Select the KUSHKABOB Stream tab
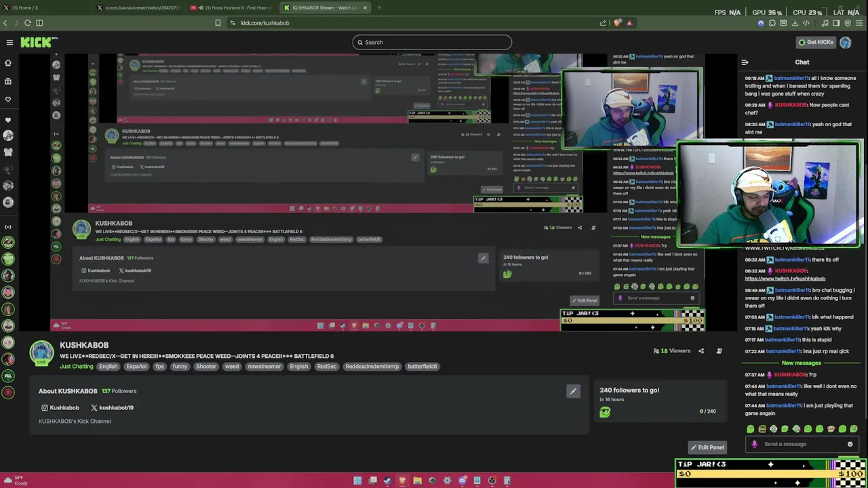Image resolution: width=868 pixels, height=488 pixels. point(325,7)
